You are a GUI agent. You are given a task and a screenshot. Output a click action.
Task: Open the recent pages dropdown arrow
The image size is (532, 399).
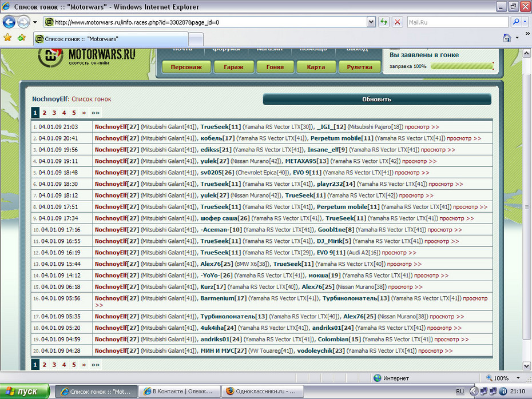point(35,22)
